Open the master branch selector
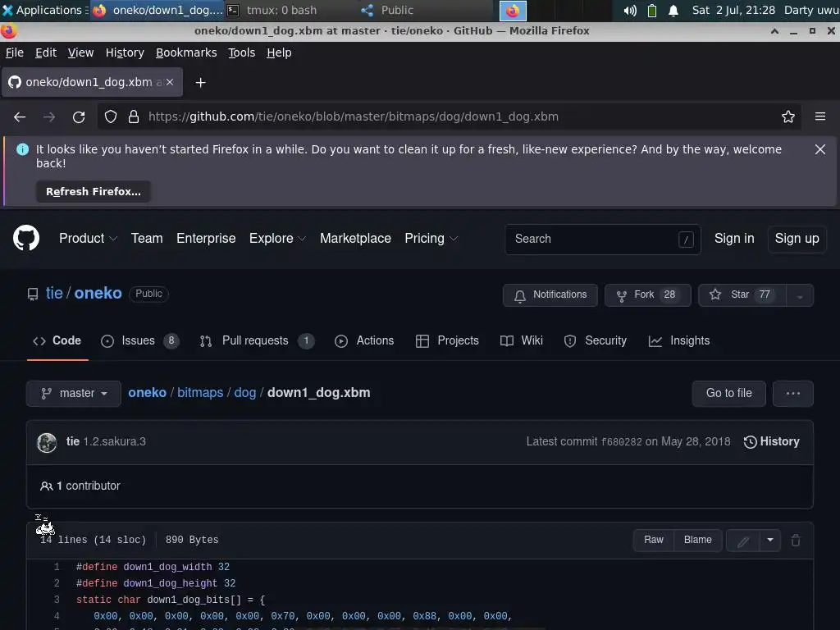 (x=73, y=394)
